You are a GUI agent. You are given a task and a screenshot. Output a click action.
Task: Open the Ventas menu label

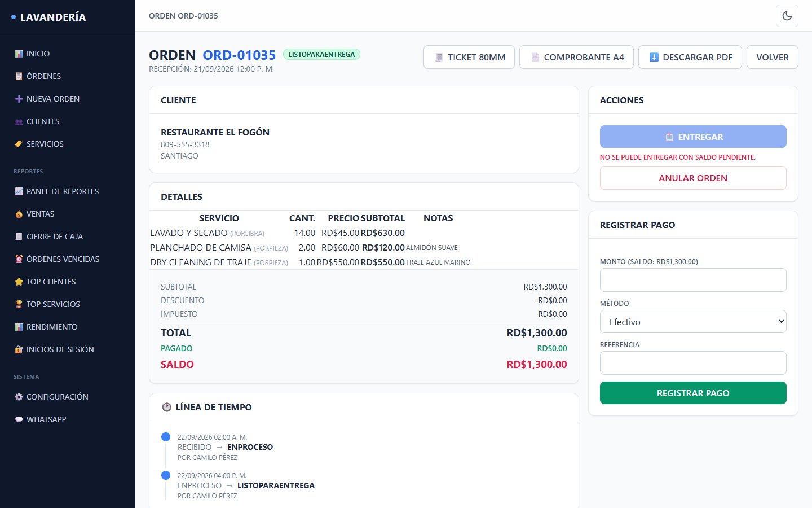coord(41,214)
